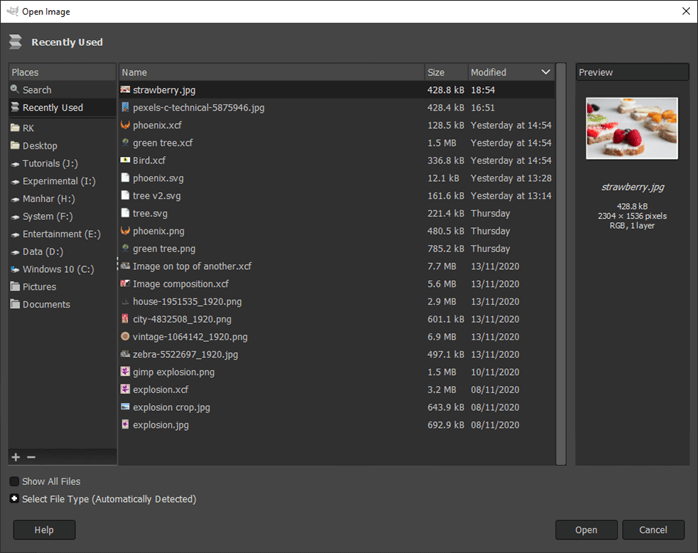The height and width of the screenshot is (553, 698).
Task: Open the System (F:) drive
Action: 62,216
